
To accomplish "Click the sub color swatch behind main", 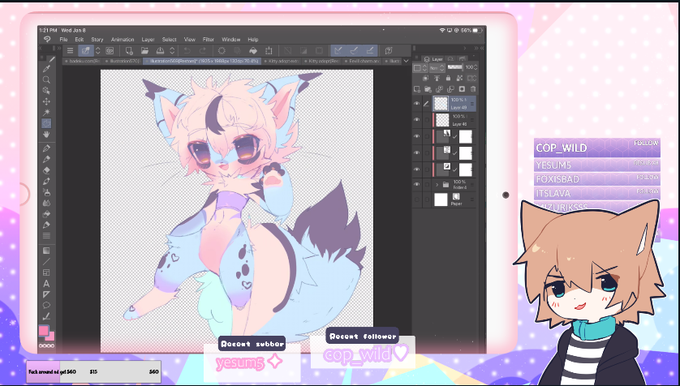I will pos(51,337).
